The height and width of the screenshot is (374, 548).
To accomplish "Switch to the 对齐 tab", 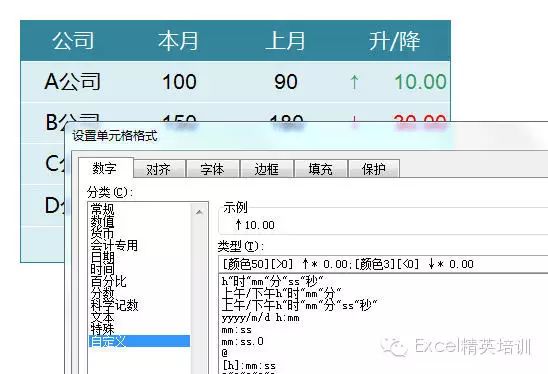I will (159, 169).
